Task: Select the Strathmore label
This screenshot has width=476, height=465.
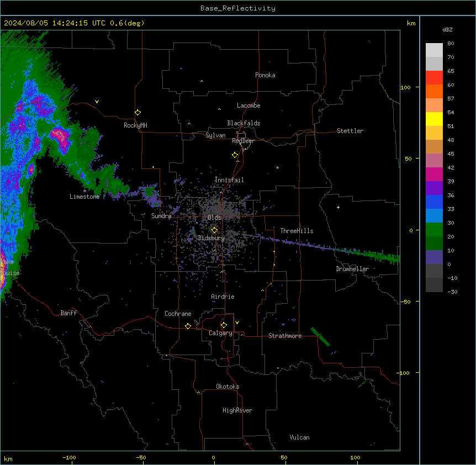Action: tap(285, 336)
